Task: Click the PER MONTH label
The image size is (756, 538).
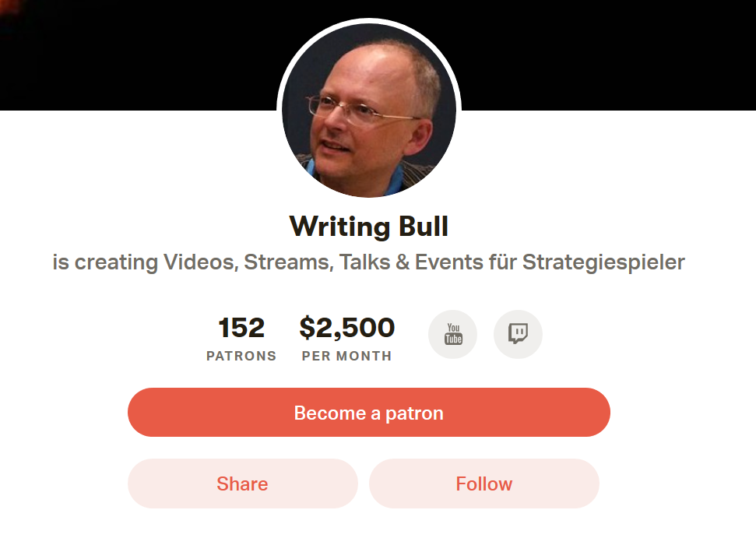Action: pyautogui.click(x=346, y=356)
